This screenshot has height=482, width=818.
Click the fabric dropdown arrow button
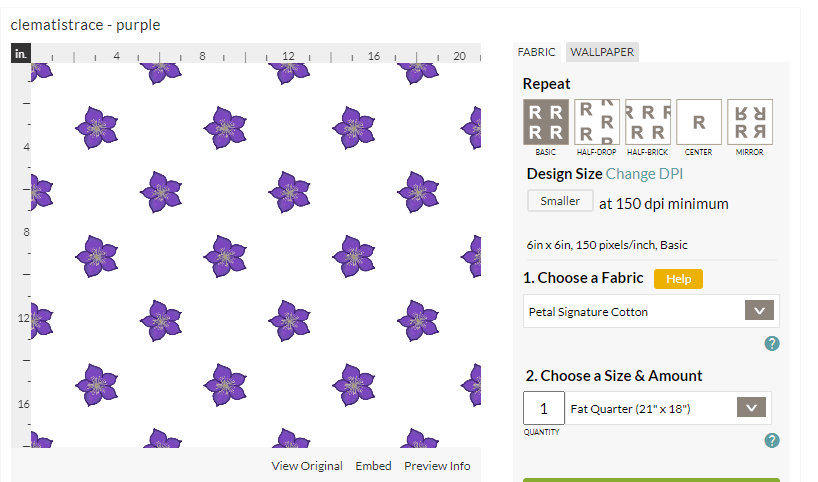pos(760,311)
